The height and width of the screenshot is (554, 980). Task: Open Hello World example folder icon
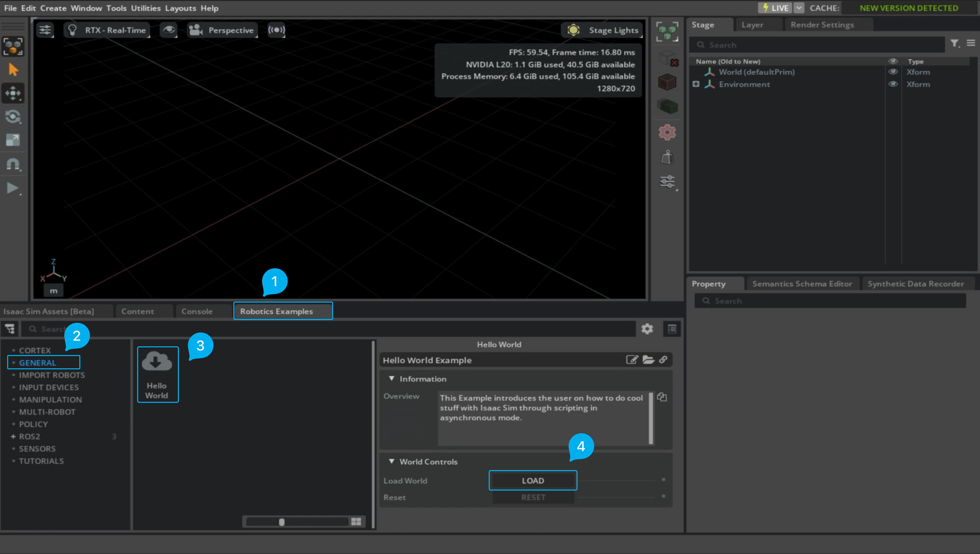coord(648,360)
